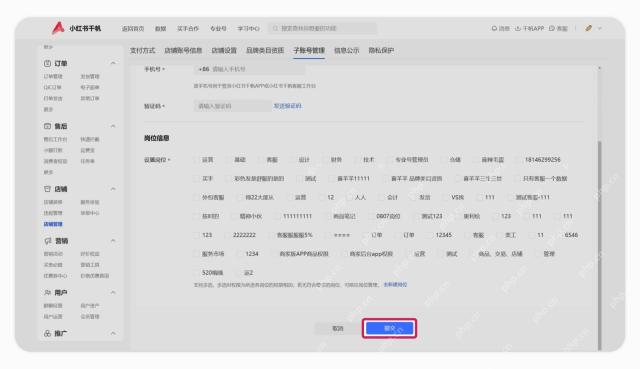
Task: Click the form's vertical scrollbar
Action: [600, 245]
